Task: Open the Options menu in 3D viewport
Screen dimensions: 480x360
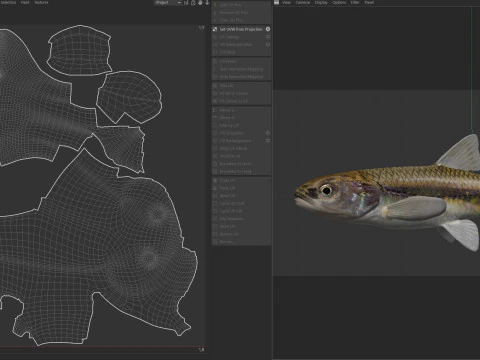Action: (x=339, y=2)
